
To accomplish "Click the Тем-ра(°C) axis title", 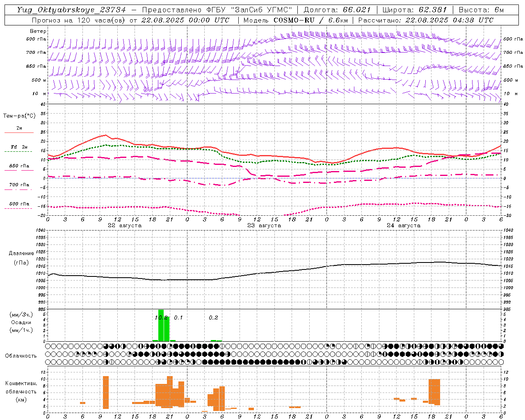I will point(19,116).
